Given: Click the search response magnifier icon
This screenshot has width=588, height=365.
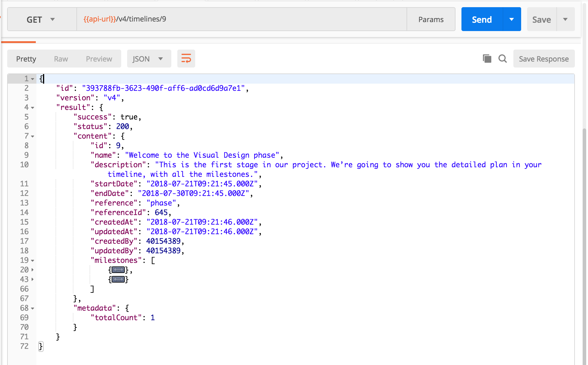Looking at the screenshot, I should click(503, 59).
